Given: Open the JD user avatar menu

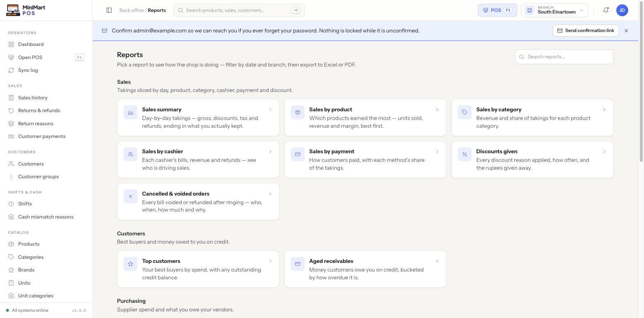Looking at the screenshot, I should pos(622,10).
